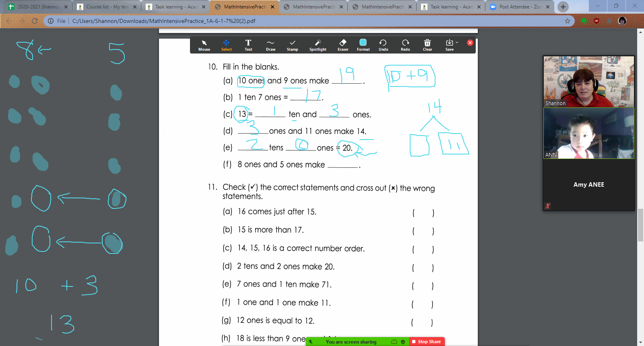Enable the Spotlight tool
This screenshot has height=346, width=644.
click(x=318, y=45)
